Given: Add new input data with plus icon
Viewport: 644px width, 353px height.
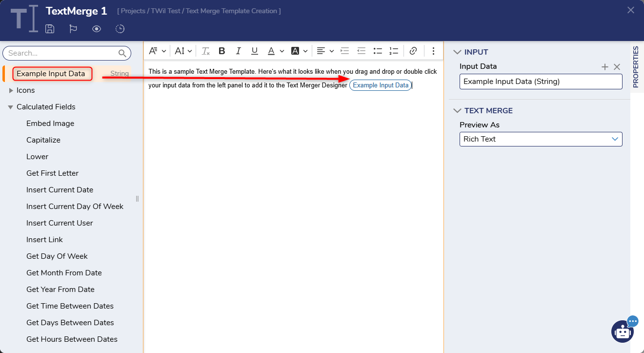Looking at the screenshot, I should (605, 67).
